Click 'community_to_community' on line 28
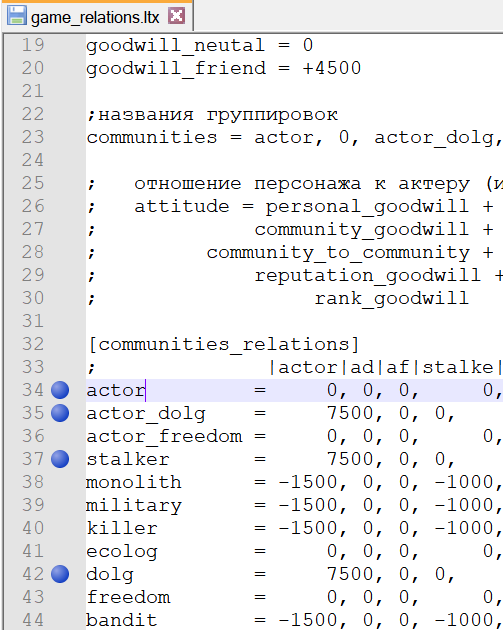The image size is (503, 630). click(x=338, y=253)
